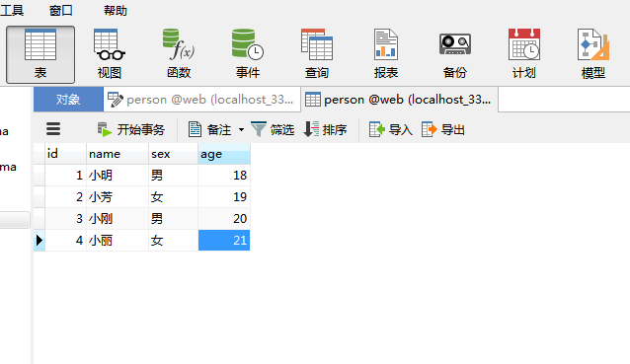Select the age cell 18
The width and height of the screenshot is (630, 364).
tap(224, 176)
